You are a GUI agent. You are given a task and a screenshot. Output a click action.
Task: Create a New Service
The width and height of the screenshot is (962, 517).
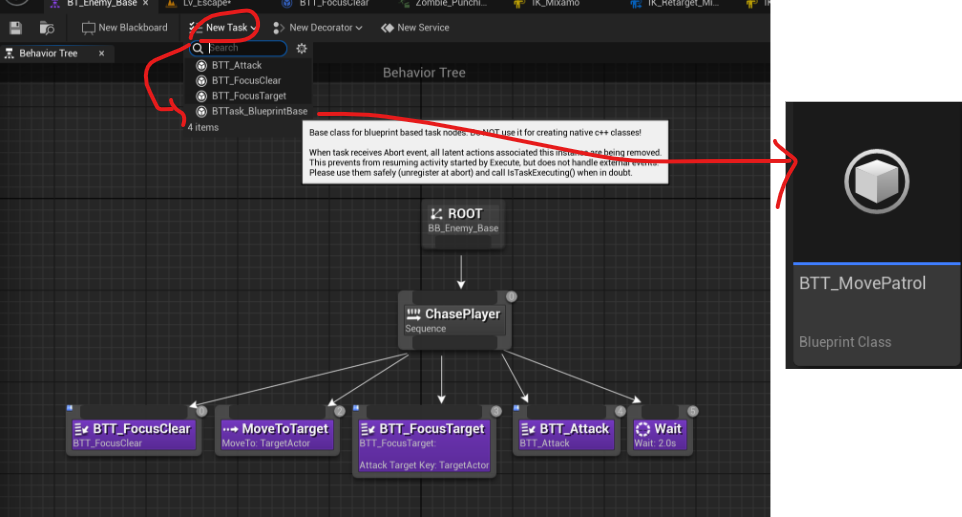tap(415, 28)
